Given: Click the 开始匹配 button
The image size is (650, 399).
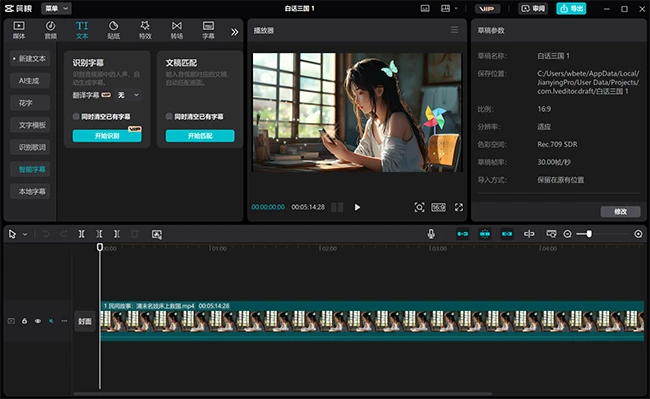Looking at the screenshot, I should (x=200, y=136).
